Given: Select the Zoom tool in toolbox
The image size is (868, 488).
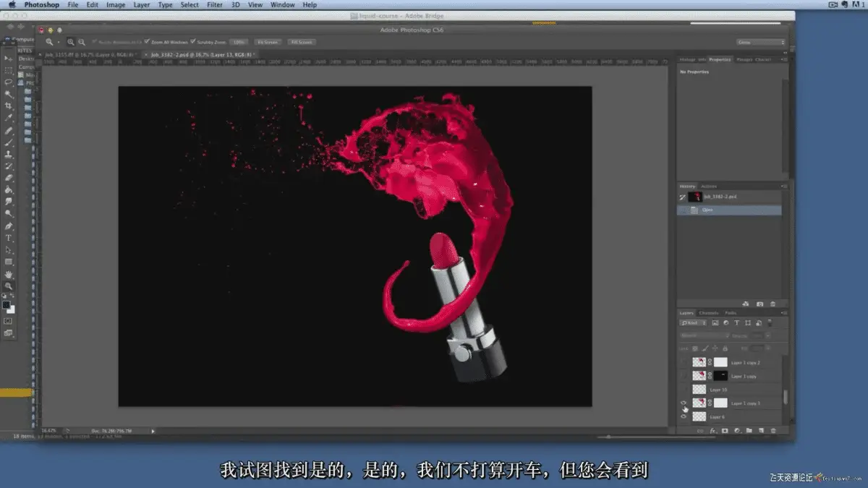Looking at the screenshot, I should click(x=9, y=286).
